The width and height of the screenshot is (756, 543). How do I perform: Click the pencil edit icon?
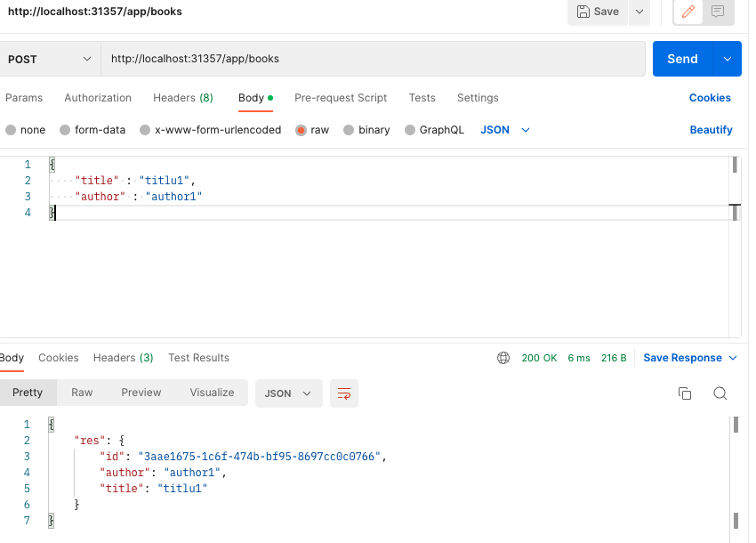(x=688, y=12)
